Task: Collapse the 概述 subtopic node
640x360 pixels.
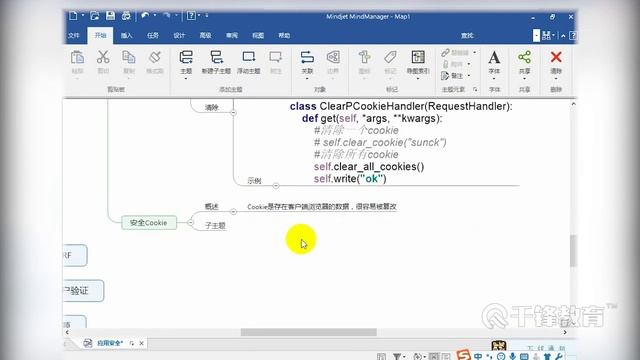Action: pos(233,211)
